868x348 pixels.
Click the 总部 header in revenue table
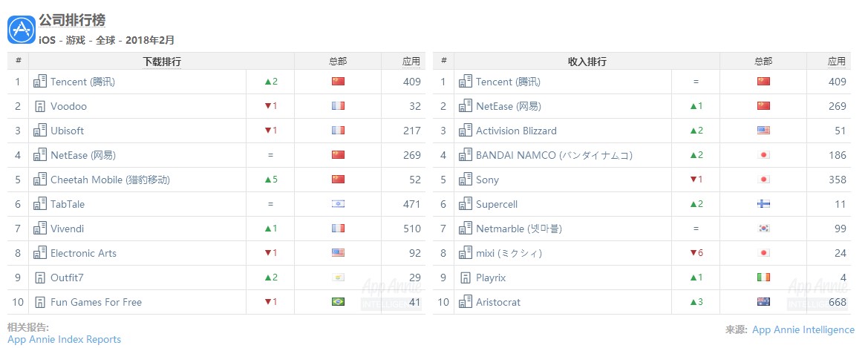pyautogui.click(x=763, y=62)
